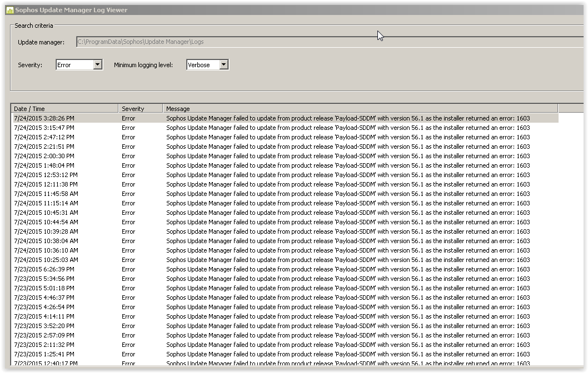Screen dimensions: 588x373
Task: Select the 7/24/2015 2:00:30 PM log entry
Action: click(285, 156)
